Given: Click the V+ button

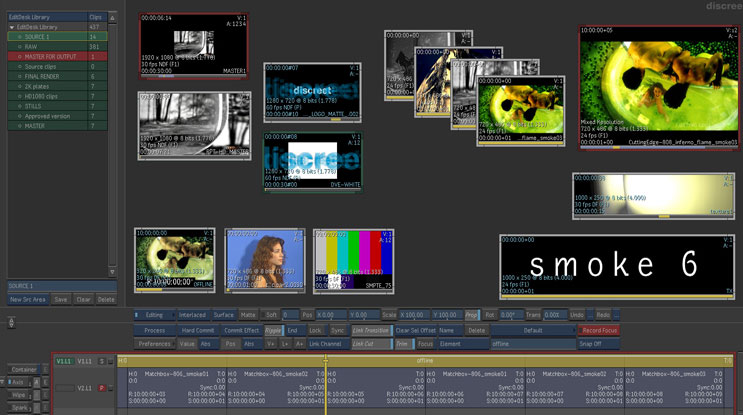Looking at the screenshot, I should point(271,344).
